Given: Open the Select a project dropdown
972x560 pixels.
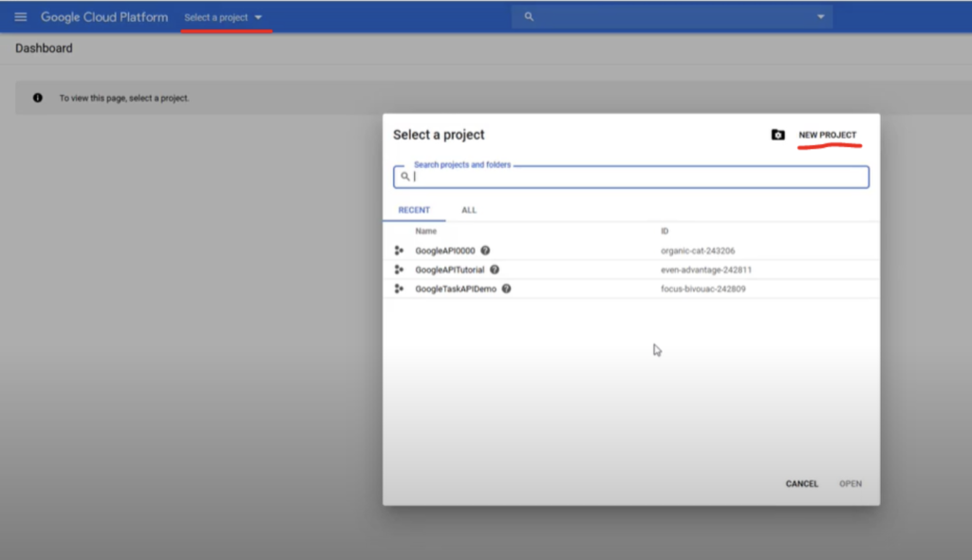Looking at the screenshot, I should click(x=223, y=17).
